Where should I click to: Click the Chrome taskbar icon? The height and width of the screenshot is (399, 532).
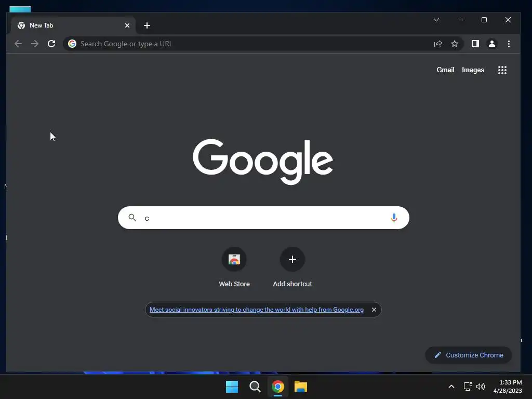pos(278,387)
